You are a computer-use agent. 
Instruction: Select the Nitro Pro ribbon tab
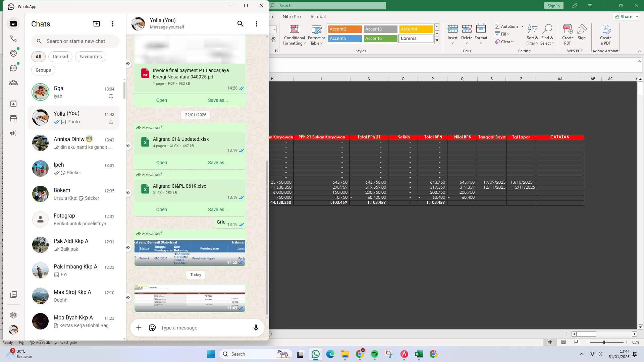coord(291,16)
